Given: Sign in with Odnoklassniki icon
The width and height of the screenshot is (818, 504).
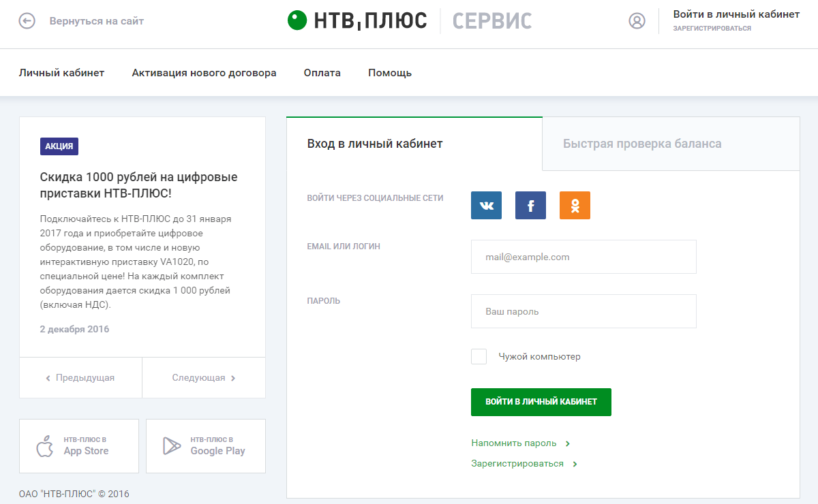Looking at the screenshot, I should pyautogui.click(x=575, y=205).
